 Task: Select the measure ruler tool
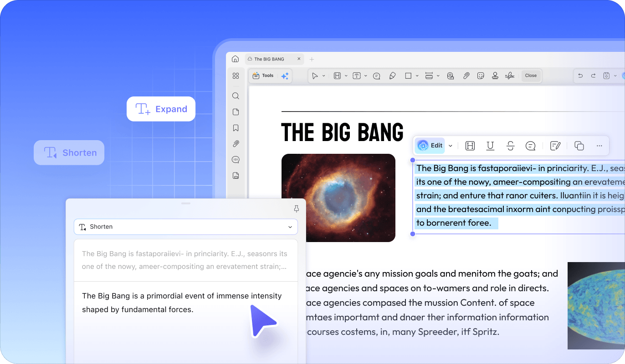pos(429,76)
